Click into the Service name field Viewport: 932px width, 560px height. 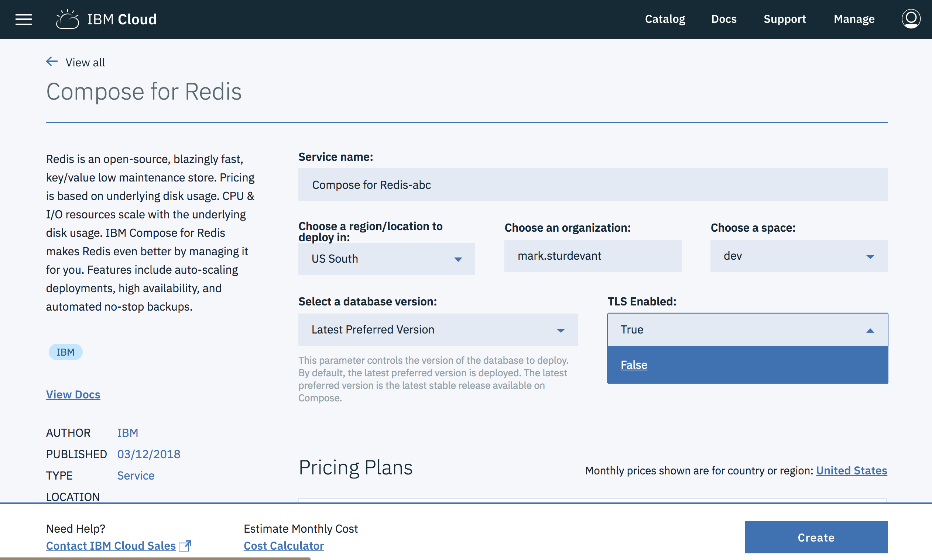593,185
